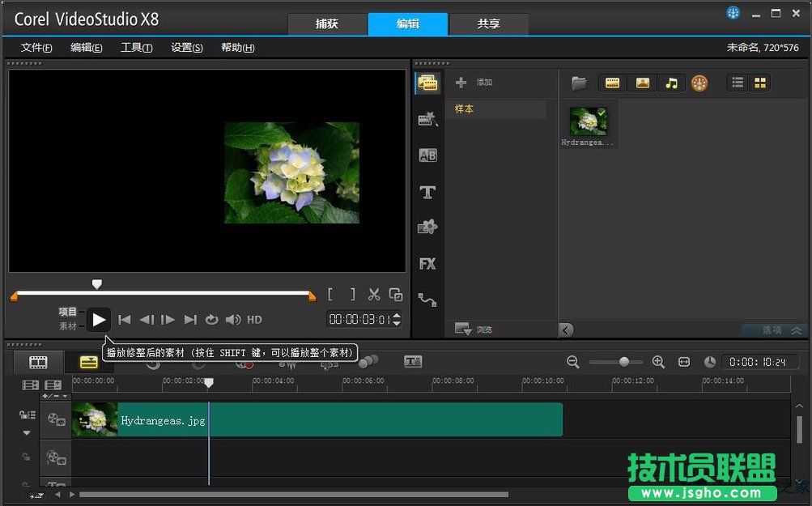Image resolution: width=812 pixels, height=506 pixels.
Task: Click 添加 to add new folder
Action: pos(474,83)
